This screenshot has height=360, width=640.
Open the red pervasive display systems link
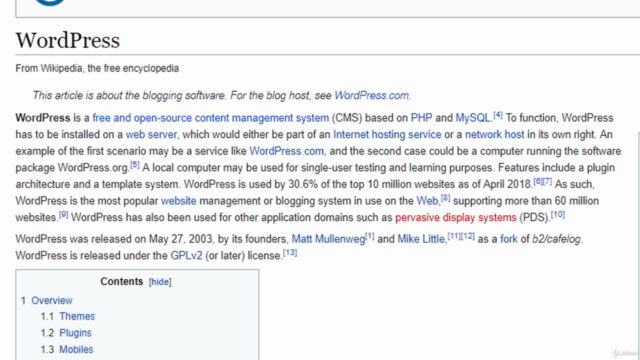click(456, 218)
